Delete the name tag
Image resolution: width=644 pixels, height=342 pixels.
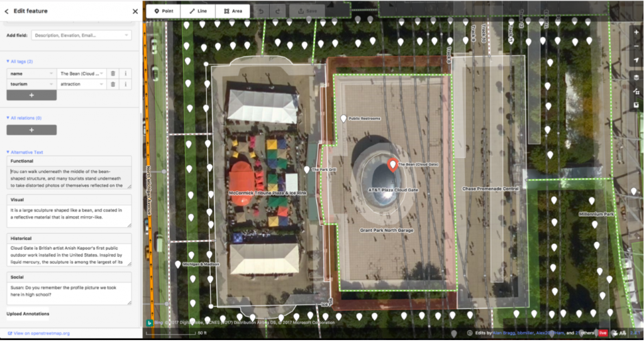113,74
